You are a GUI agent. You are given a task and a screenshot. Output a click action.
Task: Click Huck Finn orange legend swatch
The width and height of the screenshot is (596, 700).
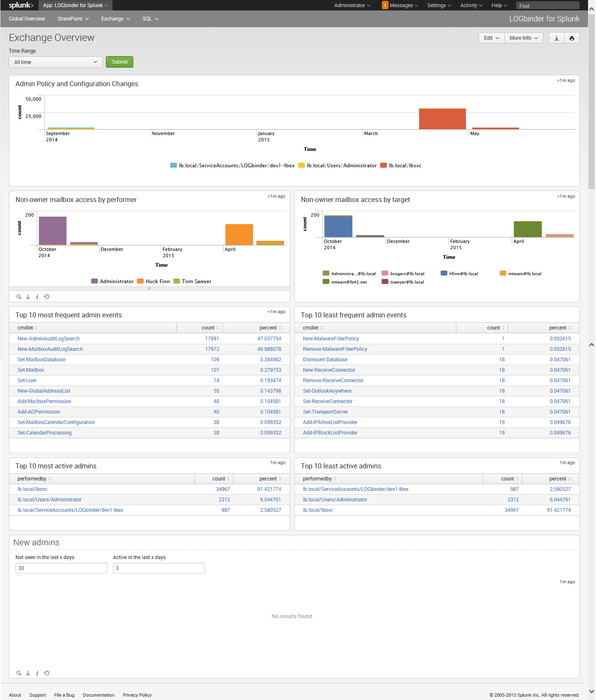tap(141, 281)
